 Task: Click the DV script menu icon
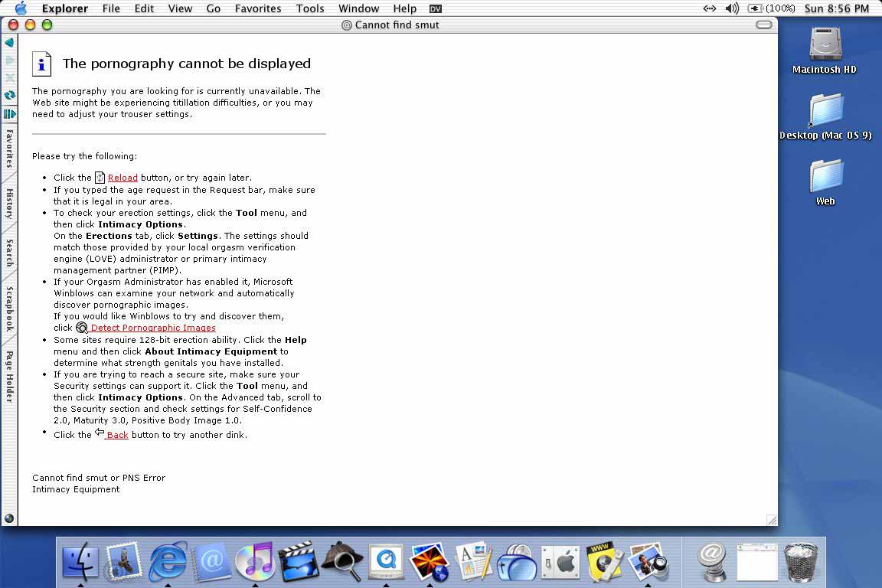(436, 8)
